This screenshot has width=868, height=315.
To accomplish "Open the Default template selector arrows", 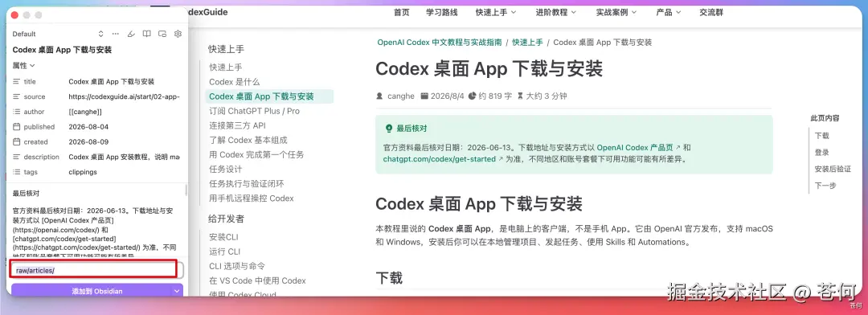I will tap(100, 34).
